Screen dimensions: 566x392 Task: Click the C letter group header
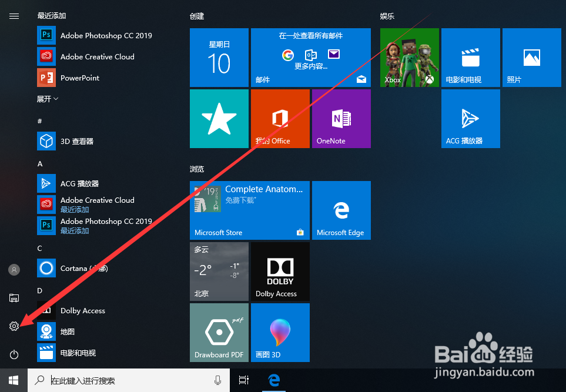point(40,249)
